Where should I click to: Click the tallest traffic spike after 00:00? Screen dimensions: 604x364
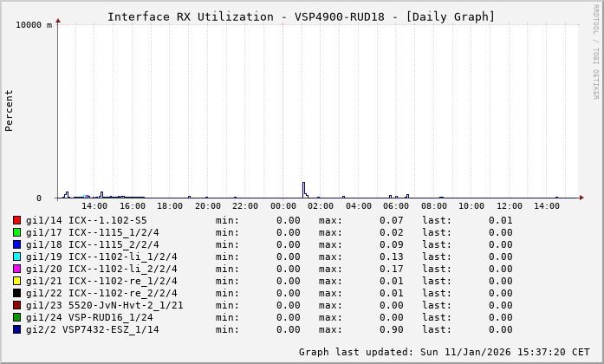click(x=303, y=188)
